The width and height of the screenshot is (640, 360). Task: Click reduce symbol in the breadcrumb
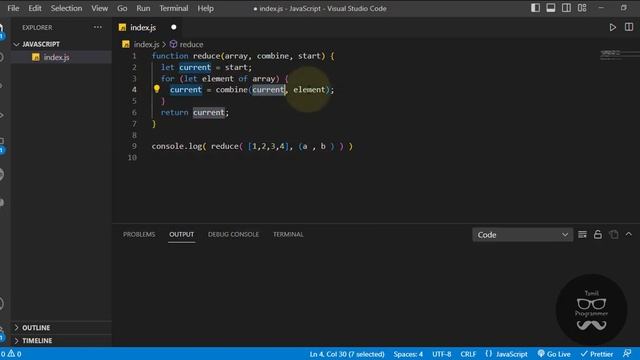pyautogui.click(x=191, y=44)
